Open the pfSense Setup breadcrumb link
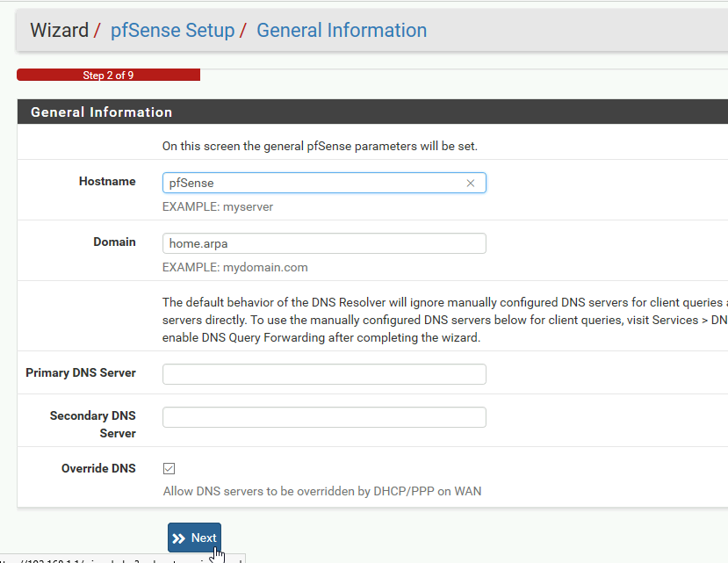This screenshot has width=728, height=563. [172, 31]
